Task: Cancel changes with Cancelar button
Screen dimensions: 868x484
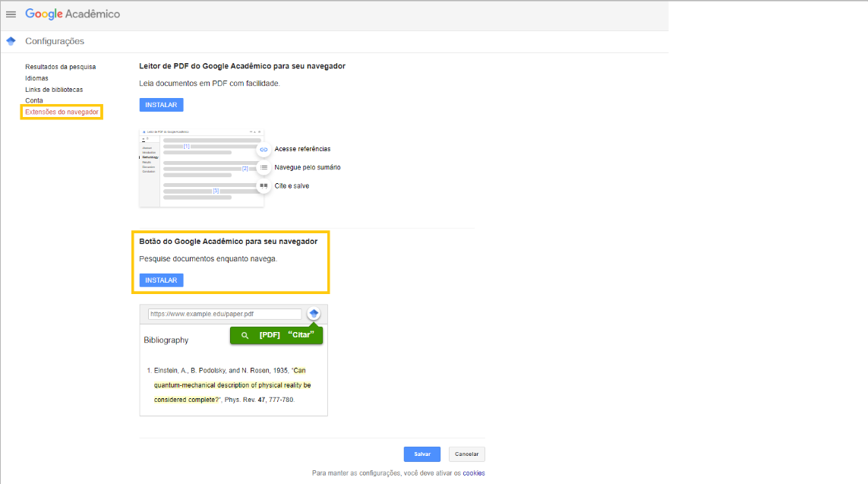Action: coord(467,454)
